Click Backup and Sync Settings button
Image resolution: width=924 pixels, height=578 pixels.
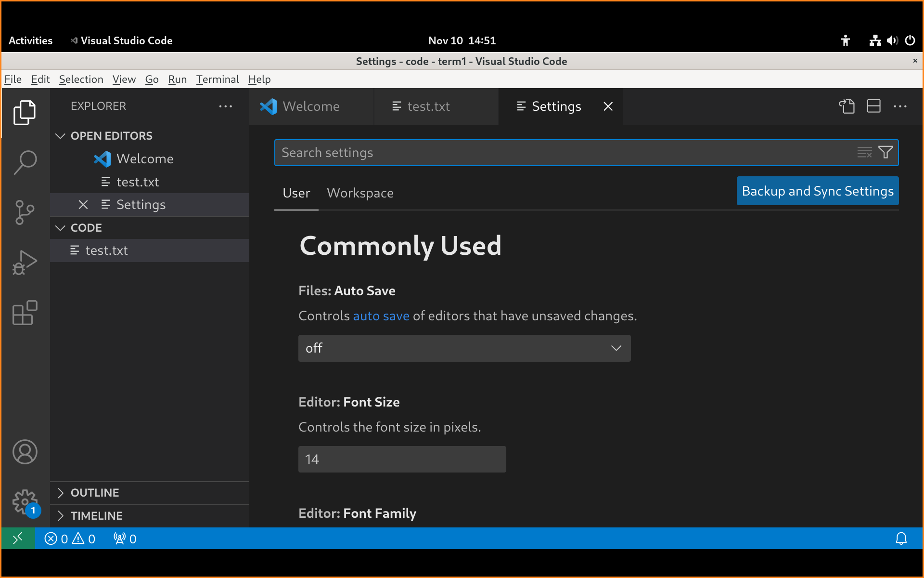pyautogui.click(x=817, y=191)
